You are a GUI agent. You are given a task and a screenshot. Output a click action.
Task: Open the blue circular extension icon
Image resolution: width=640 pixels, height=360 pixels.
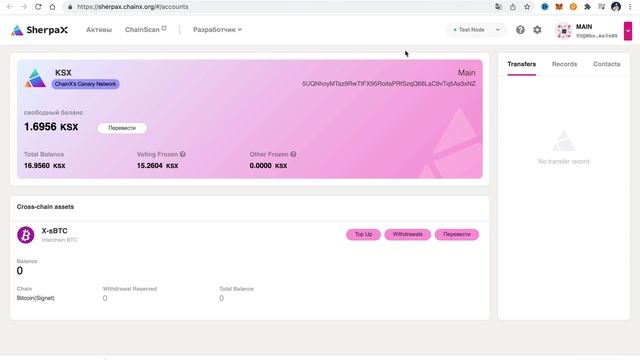coord(544,7)
